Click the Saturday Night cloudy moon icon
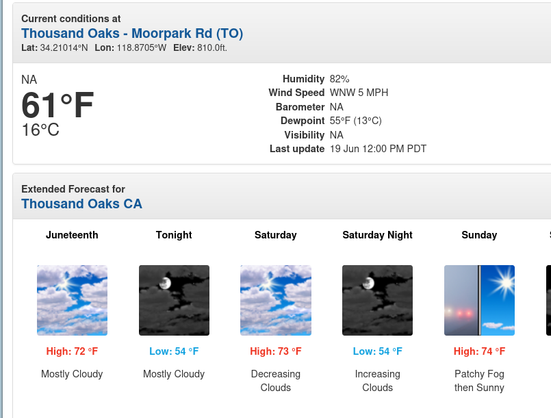Screen dimensions: 551x418 coord(377,300)
